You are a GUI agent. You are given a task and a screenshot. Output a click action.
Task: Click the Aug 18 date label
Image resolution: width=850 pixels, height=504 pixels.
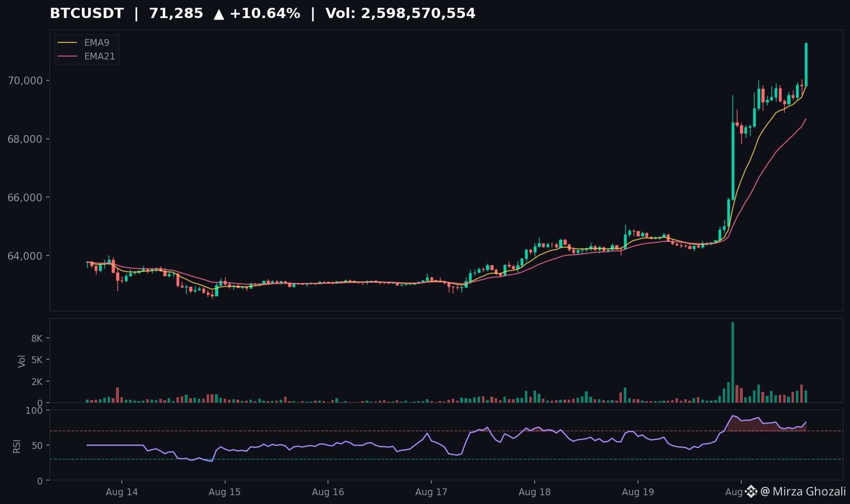pos(535,492)
